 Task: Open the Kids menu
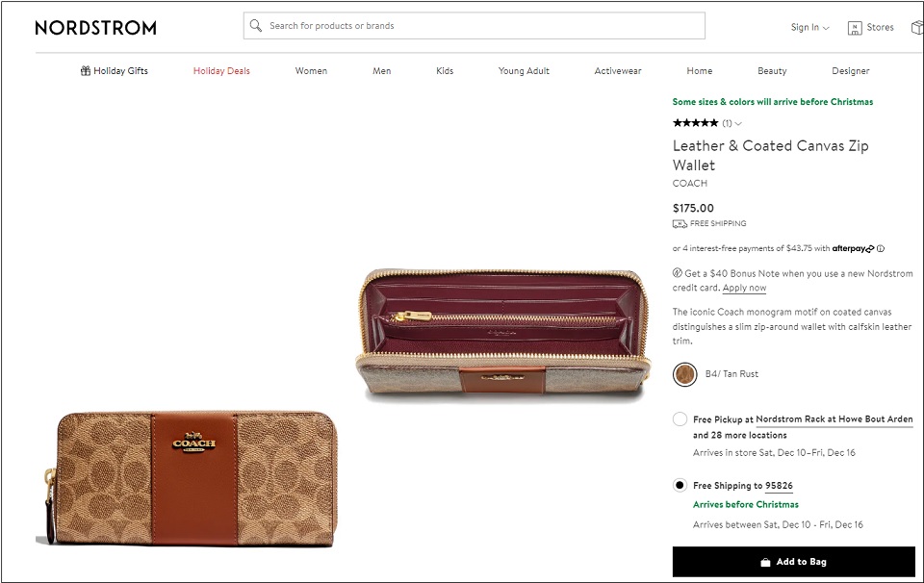pos(445,70)
